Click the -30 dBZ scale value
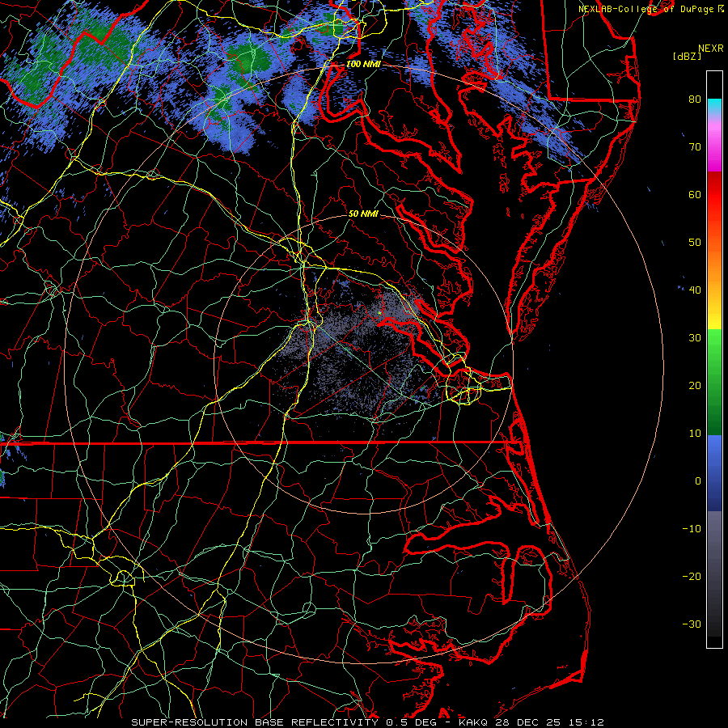Screen dimensions: 728x728 click(x=692, y=624)
